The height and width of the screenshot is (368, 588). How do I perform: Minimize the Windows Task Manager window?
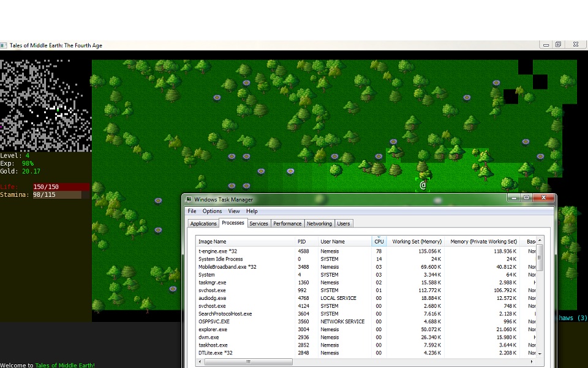point(514,197)
